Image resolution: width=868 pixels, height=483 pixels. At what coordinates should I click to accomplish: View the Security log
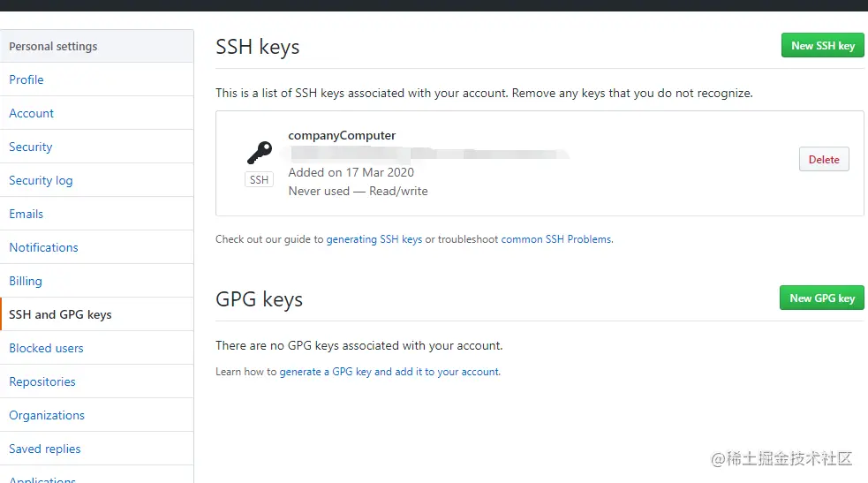41,180
